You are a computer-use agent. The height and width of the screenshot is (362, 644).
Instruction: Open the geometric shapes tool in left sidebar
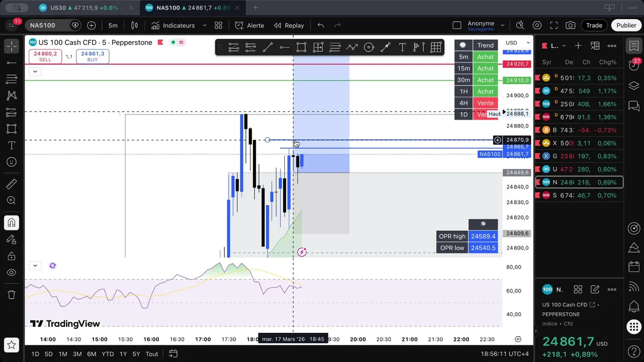click(x=12, y=129)
